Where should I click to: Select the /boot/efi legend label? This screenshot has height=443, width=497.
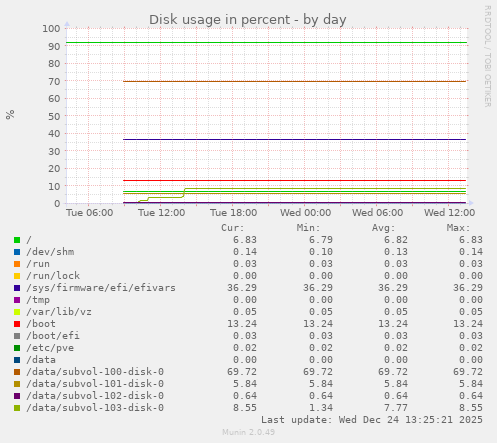tap(53, 336)
